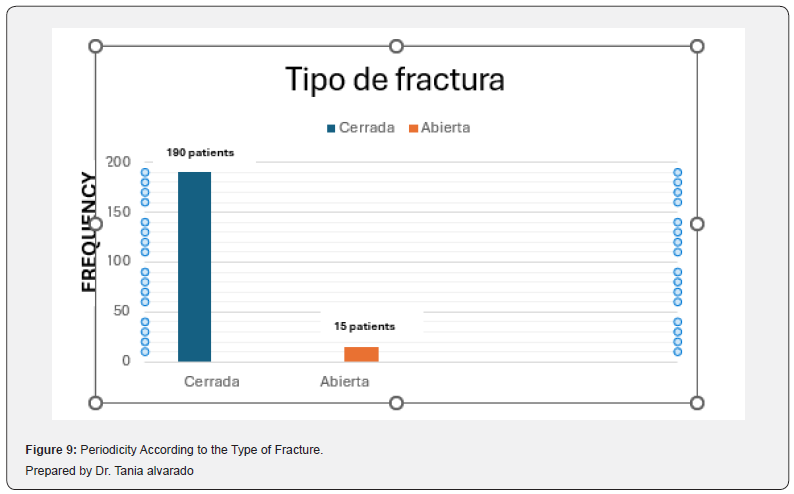Click the Abierta legend color square
The height and width of the screenshot is (494, 794).
(x=413, y=129)
